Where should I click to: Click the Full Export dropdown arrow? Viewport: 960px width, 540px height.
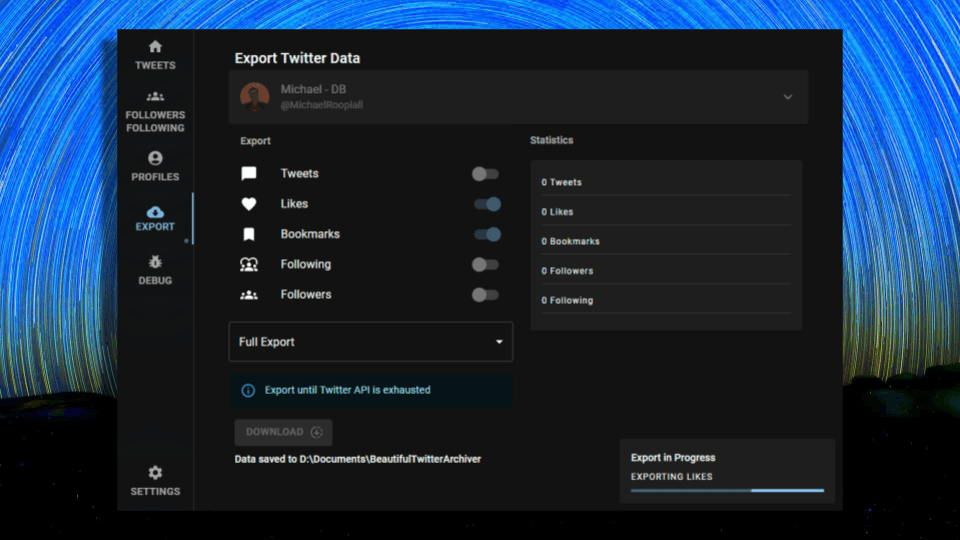coord(499,342)
